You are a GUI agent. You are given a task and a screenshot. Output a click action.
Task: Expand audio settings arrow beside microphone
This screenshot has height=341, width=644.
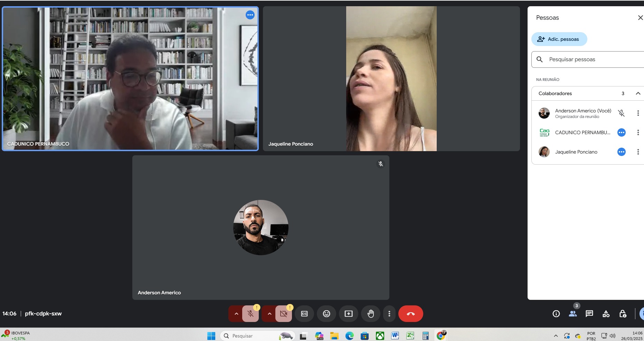(x=236, y=314)
